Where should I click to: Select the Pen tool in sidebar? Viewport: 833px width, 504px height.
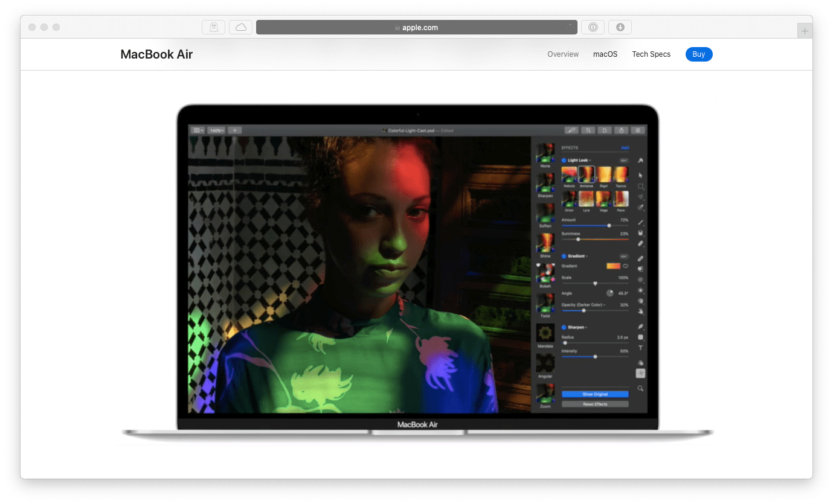(x=640, y=327)
